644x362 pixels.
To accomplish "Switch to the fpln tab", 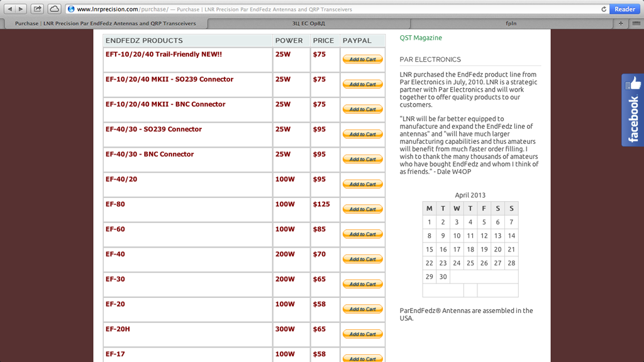I will (511, 23).
